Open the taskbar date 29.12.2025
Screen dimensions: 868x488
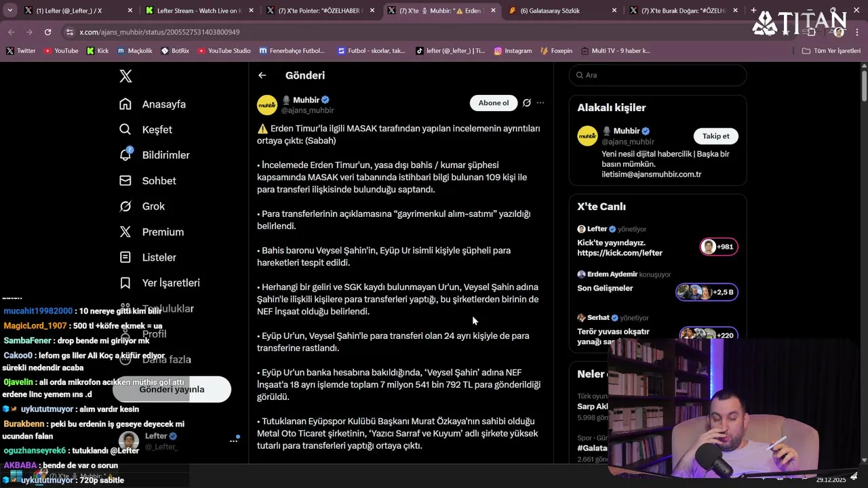[x=831, y=480]
